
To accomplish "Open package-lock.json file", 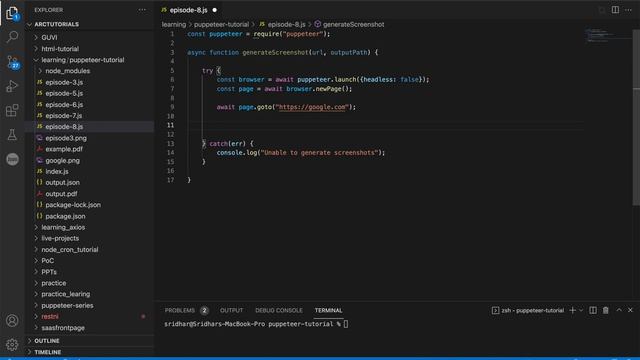I will tap(73, 205).
